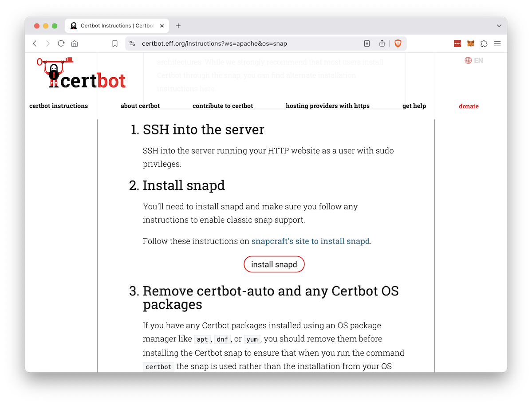Open certbot instructions menu item
Screen dimensions: 532x405
point(59,106)
